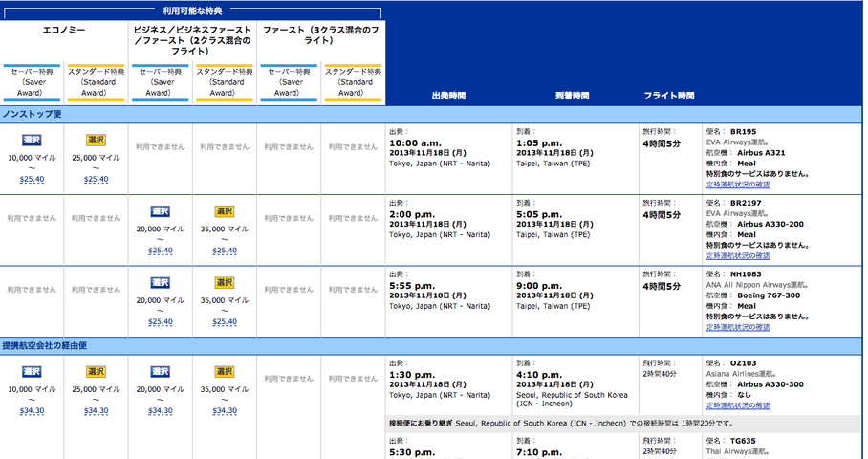Viewport: 868px width, 459px height.
Task: Click the ANA All Nippon Airways operator text
Action: point(759,285)
